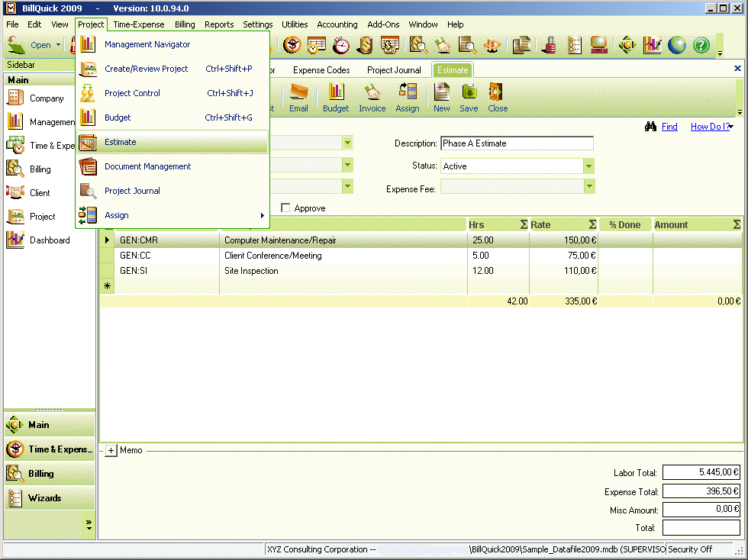The image size is (748, 560).
Task: Click the stacked documents toolbar icon
Action: tap(521, 45)
